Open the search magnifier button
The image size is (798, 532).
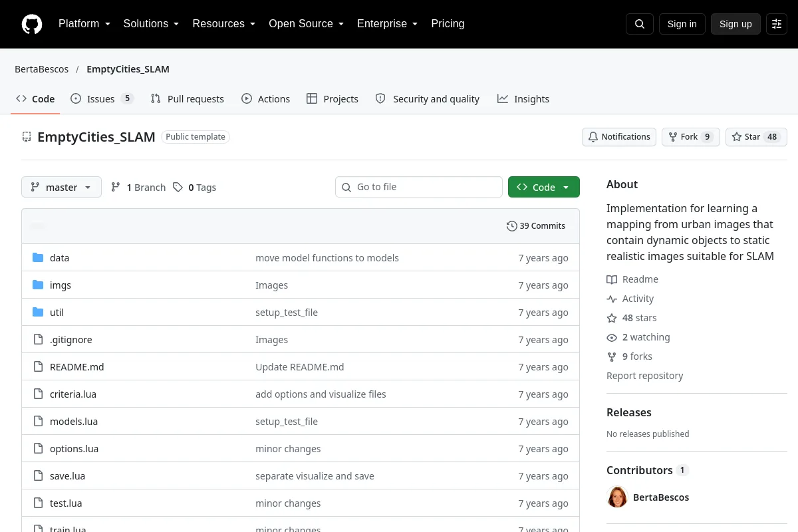[x=640, y=24]
